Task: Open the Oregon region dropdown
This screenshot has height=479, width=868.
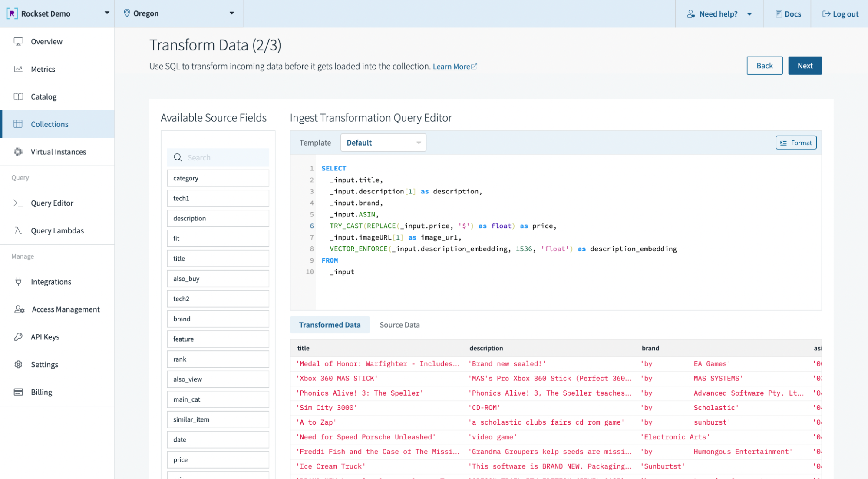Action: tap(231, 13)
